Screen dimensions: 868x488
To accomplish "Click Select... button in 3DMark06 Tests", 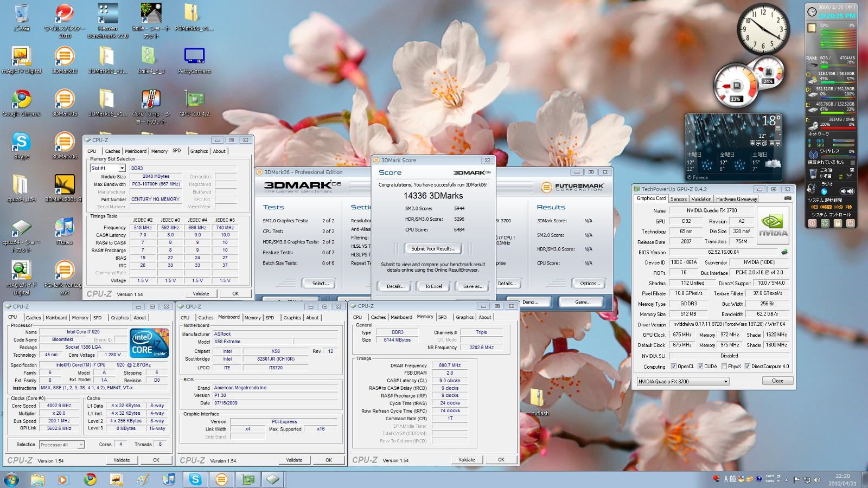I will point(320,283).
